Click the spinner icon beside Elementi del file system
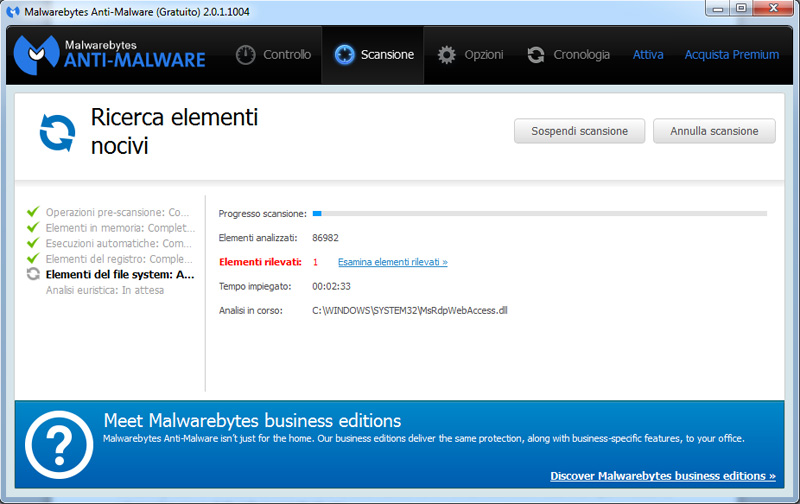Image resolution: width=800 pixels, height=504 pixels. pyautogui.click(x=33, y=274)
